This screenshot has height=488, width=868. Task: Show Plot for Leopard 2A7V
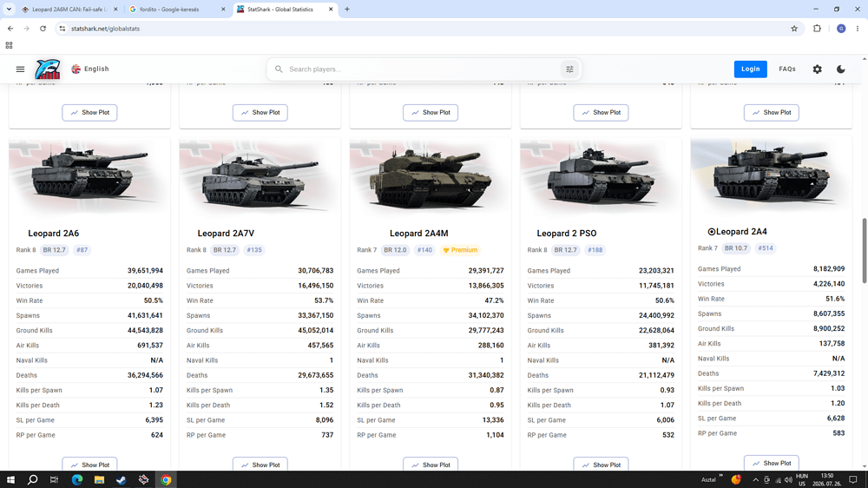point(260,465)
